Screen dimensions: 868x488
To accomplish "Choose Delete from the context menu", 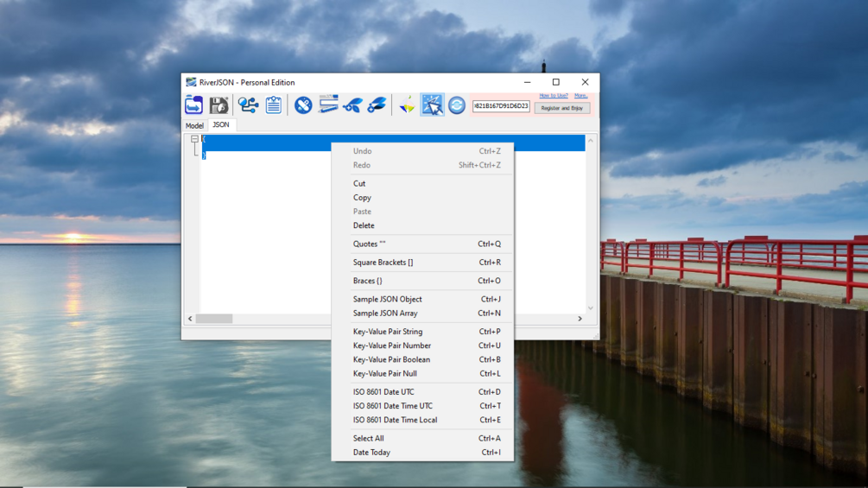I will tap(422, 225).
